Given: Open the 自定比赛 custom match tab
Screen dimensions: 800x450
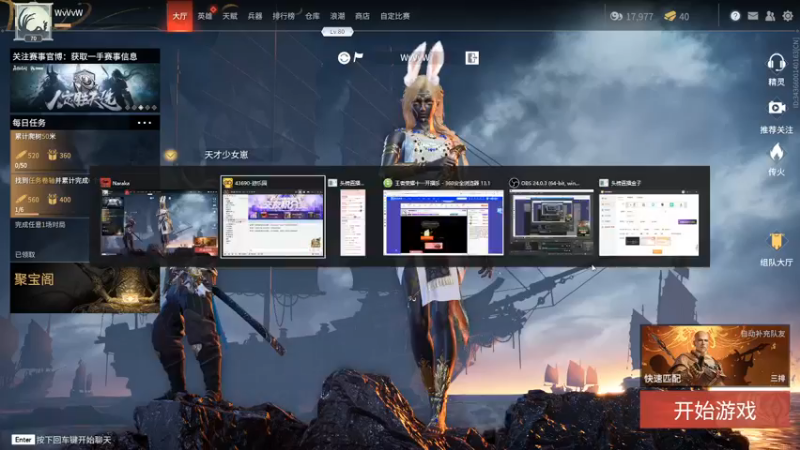Looking at the screenshot, I should (395, 16).
